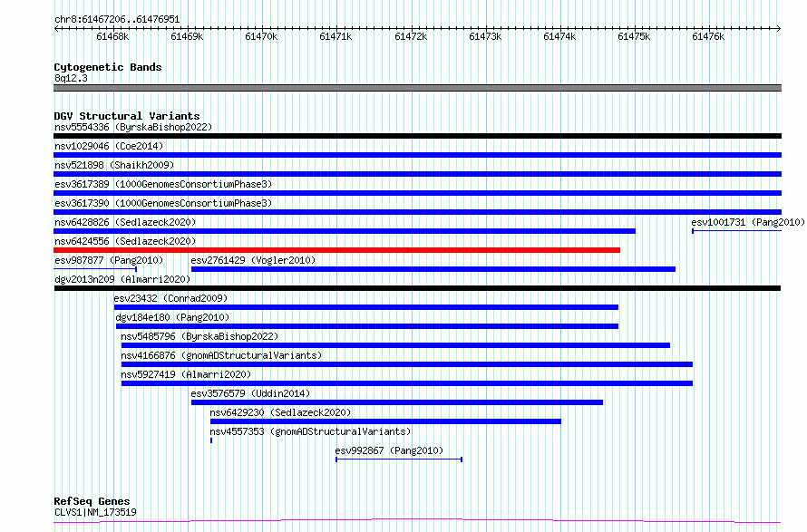Click the esv1001731 thin variant line
Viewport: 807px width, 532px height.
pyautogui.click(x=736, y=231)
